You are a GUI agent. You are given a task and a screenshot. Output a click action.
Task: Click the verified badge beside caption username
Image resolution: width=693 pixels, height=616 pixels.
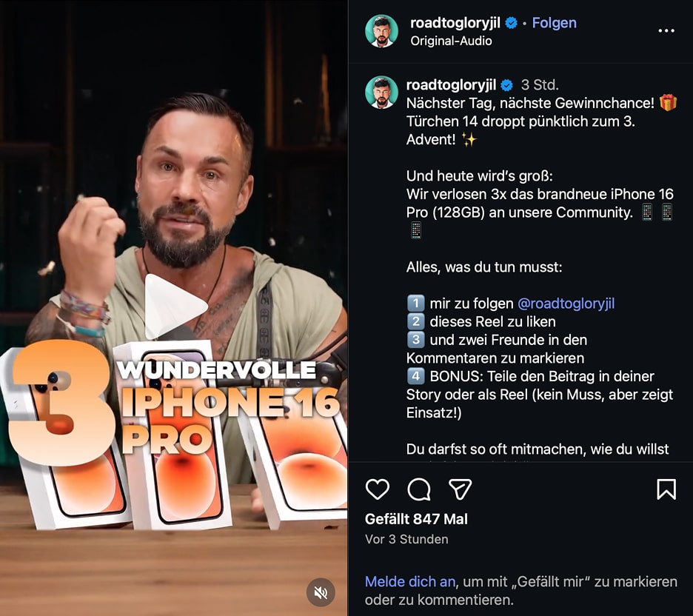[x=507, y=85]
